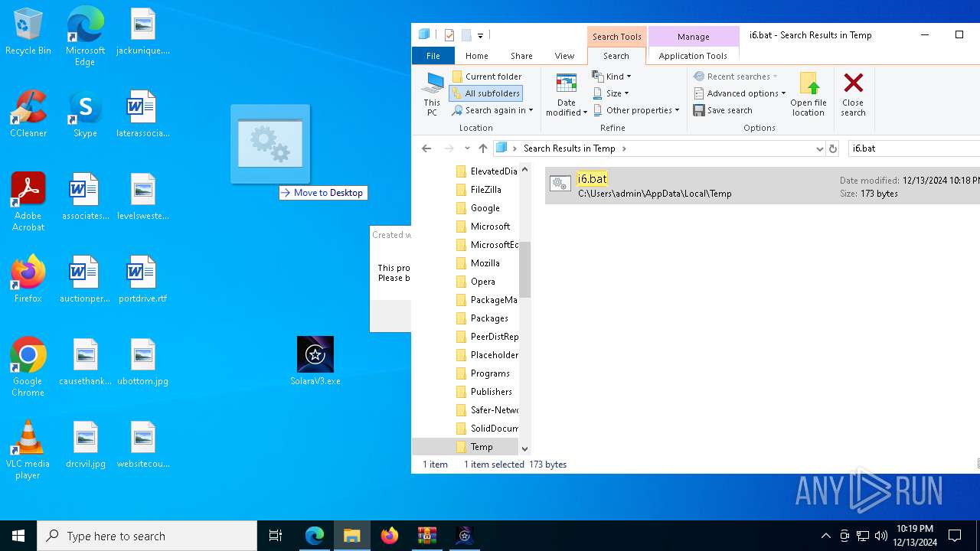Screen dimensions: 980x551
Task: Close search with the red X button
Action: [x=853, y=95]
